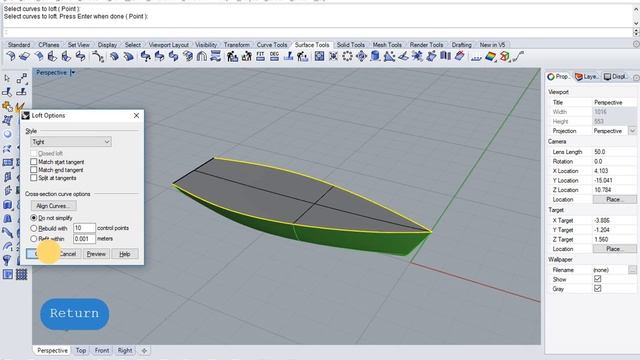Click the dotted circle make periodic icon
Image resolution: width=640 pixels, height=360 pixels.
coord(347,56)
